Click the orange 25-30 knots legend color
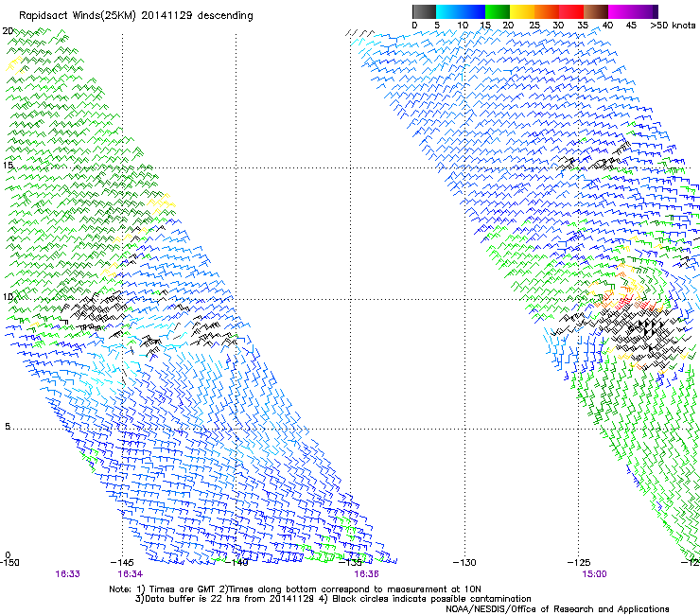 click(x=547, y=11)
